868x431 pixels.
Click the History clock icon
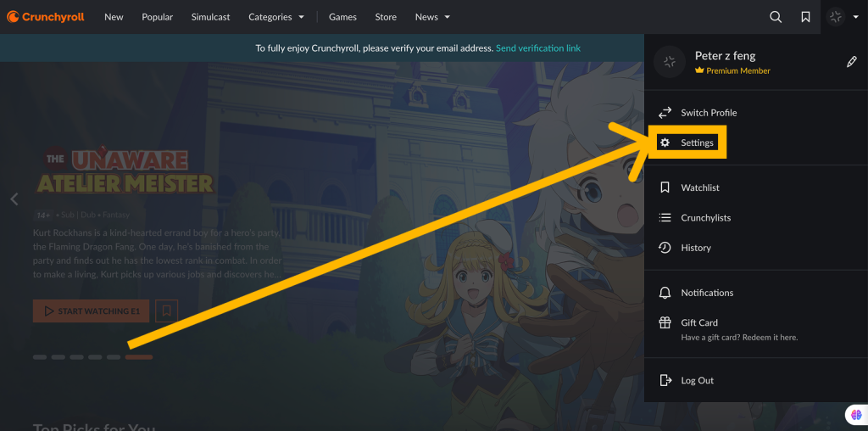665,248
